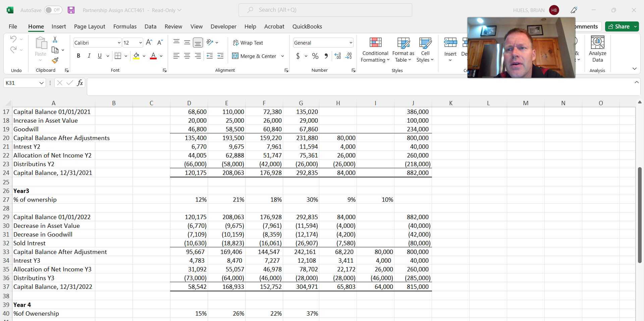644x321 pixels.
Task: Toggle Bold formatting
Action: [78, 56]
